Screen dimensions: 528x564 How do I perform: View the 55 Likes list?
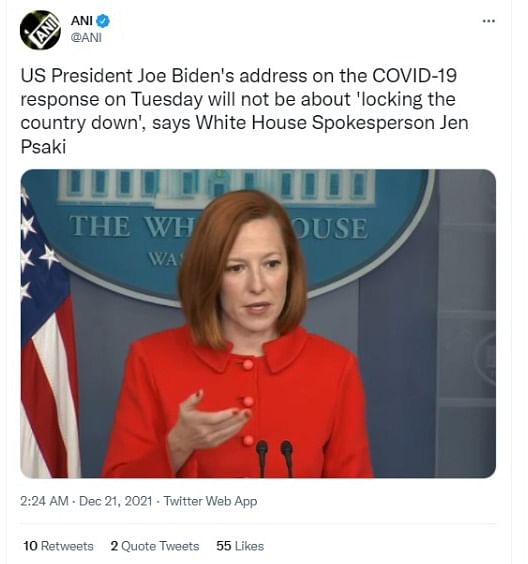coord(240,546)
